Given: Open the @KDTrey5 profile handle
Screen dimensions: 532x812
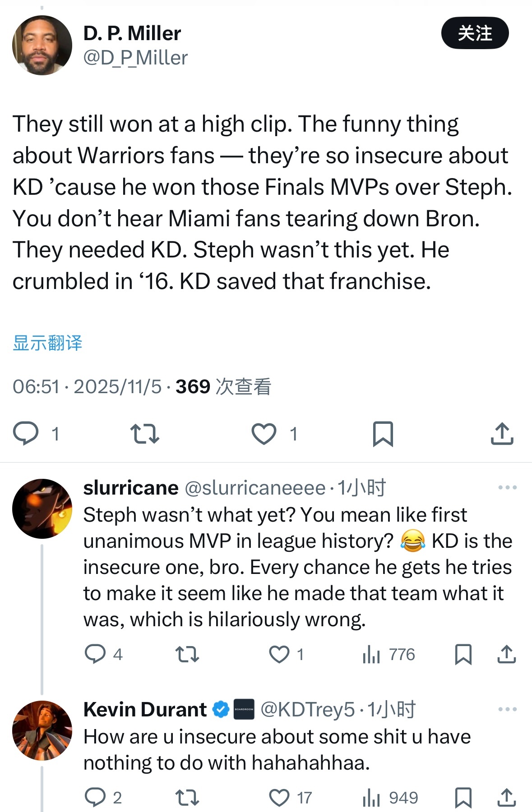Looking at the screenshot, I should pos(308,710).
